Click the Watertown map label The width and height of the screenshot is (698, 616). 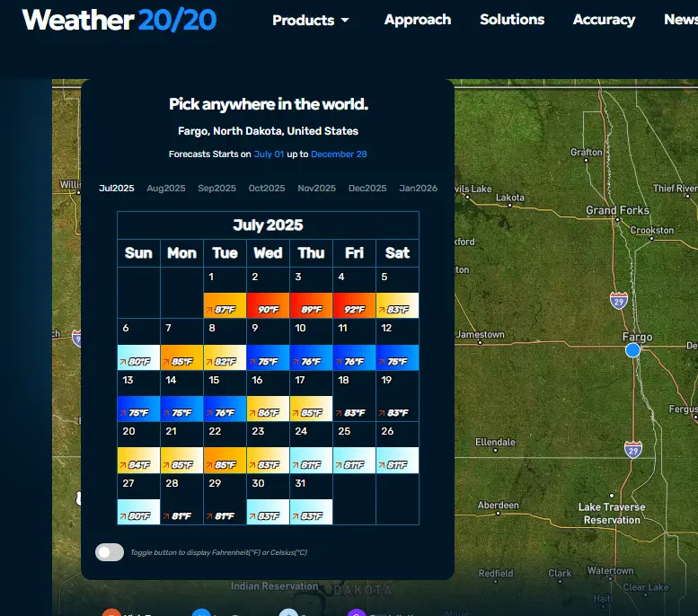pos(610,570)
